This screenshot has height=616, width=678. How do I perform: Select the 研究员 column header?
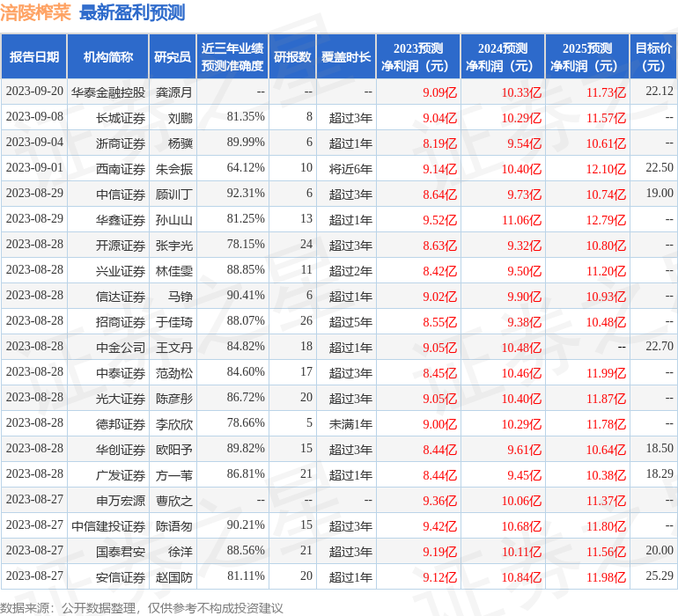173,56
